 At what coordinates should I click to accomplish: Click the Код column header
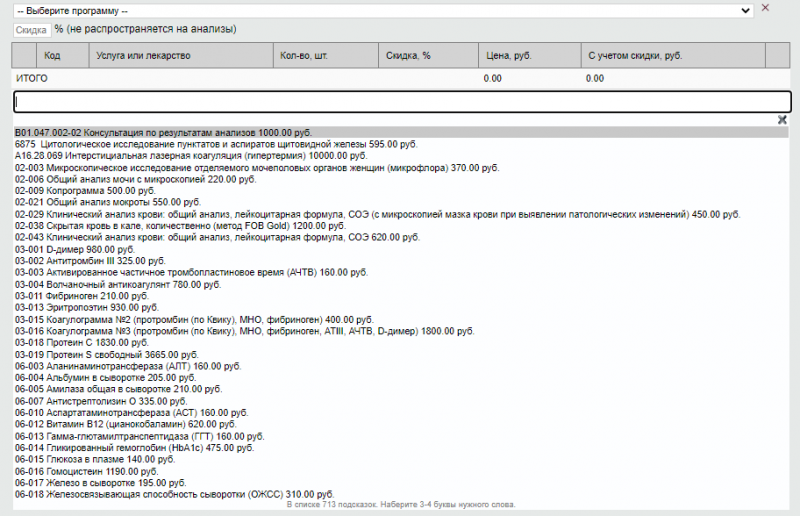tap(53, 55)
